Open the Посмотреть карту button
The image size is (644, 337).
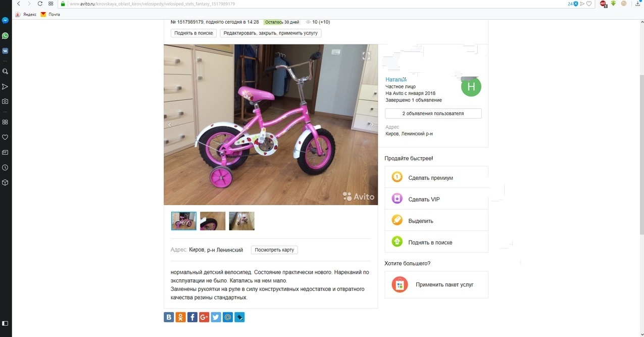(x=274, y=250)
